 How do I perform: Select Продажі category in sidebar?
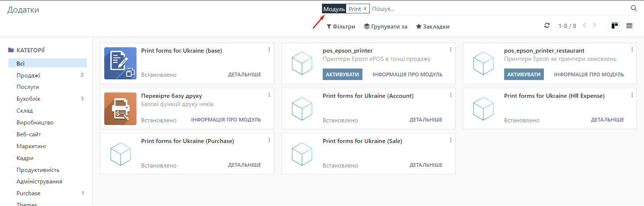click(29, 76)
